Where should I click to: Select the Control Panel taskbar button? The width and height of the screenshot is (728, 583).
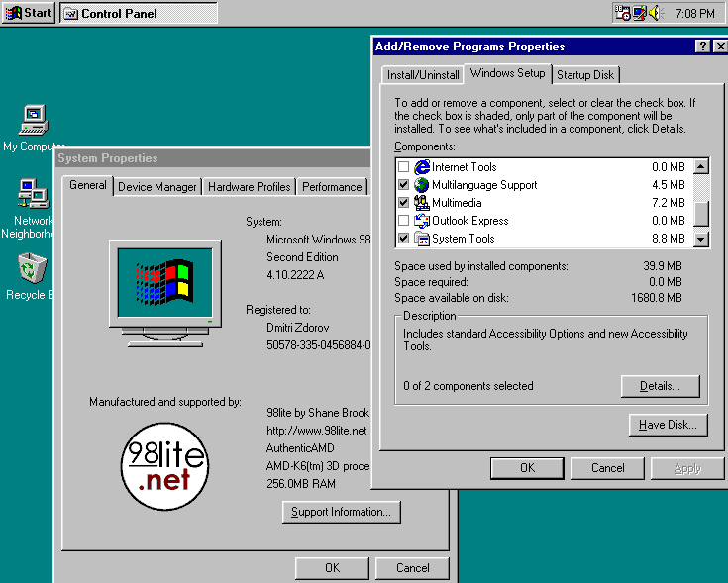[x=139, y=13]
